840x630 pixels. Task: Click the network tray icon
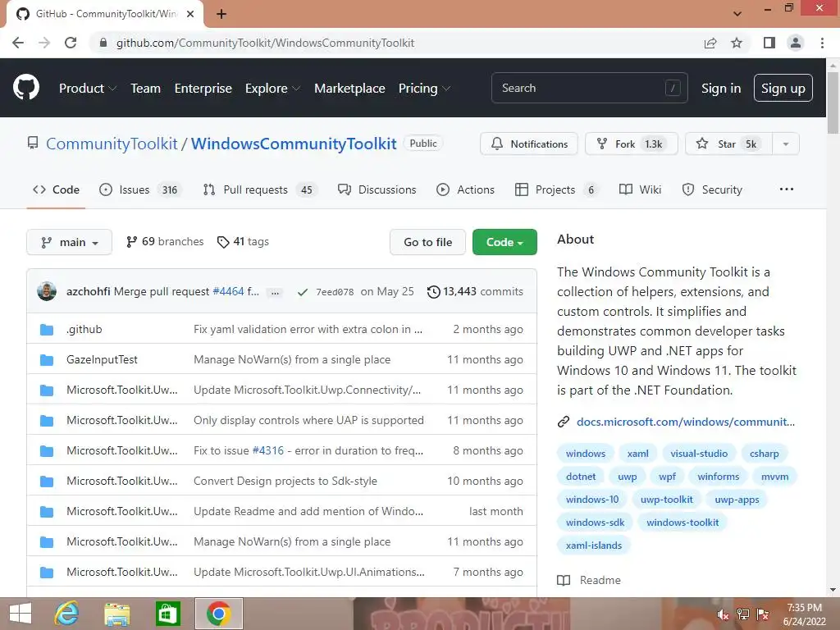tap(743, 614)
